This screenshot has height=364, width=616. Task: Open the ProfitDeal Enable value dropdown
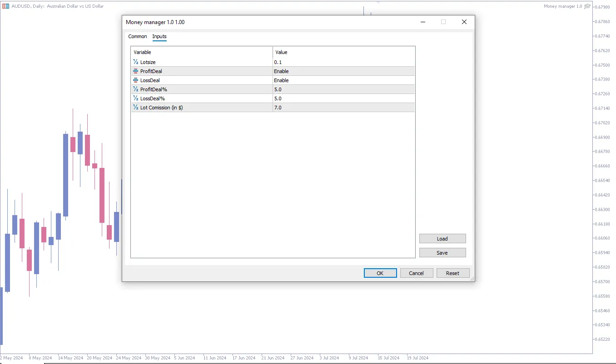point(343,71)
